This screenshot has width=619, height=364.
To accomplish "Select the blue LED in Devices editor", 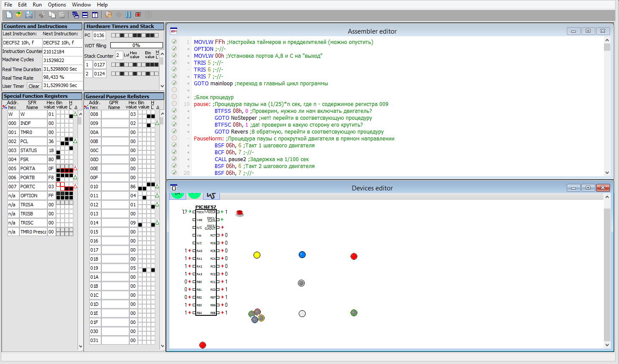I will tap(302, 255).
